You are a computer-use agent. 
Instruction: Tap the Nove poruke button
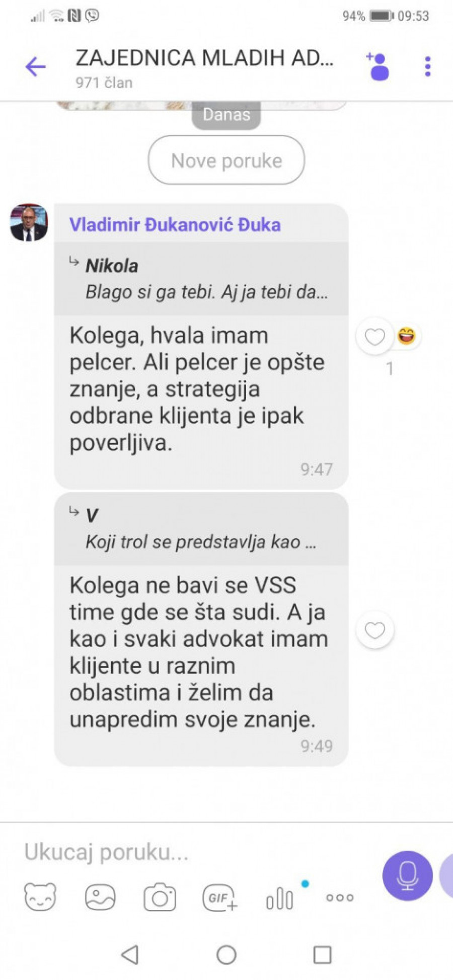pyautogui.click(x=226, y=160)
